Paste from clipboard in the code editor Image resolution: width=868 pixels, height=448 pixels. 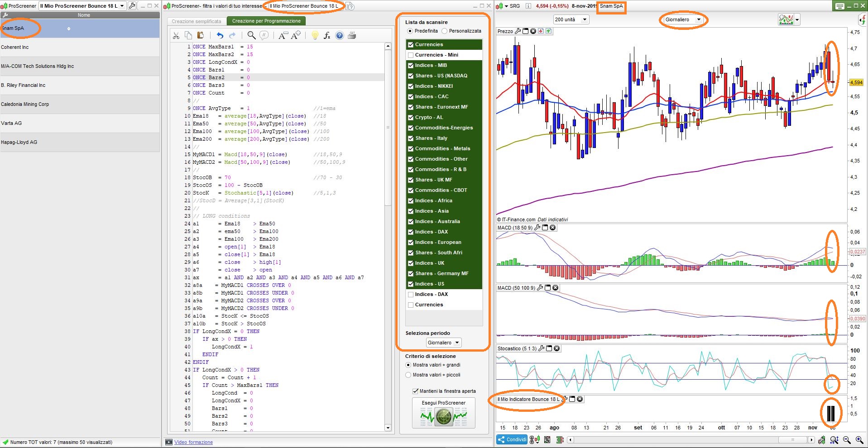click(200, 36)
